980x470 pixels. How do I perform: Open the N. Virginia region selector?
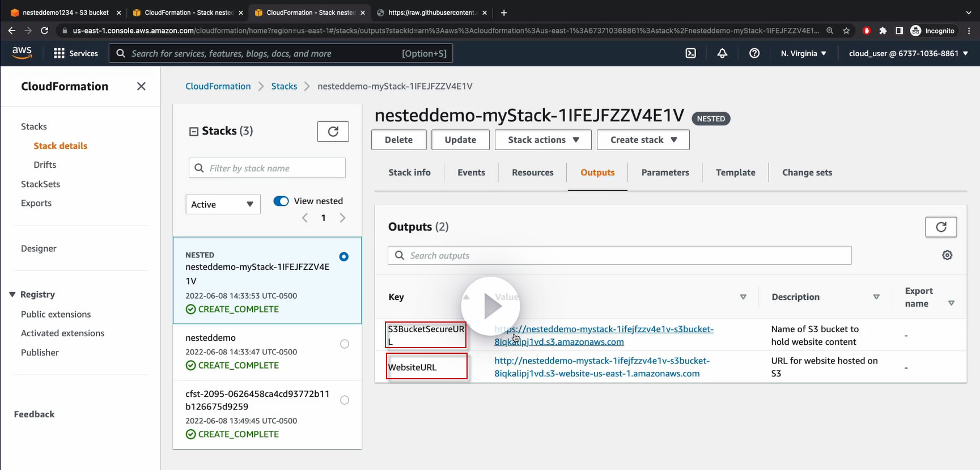(x=803, y=53)
